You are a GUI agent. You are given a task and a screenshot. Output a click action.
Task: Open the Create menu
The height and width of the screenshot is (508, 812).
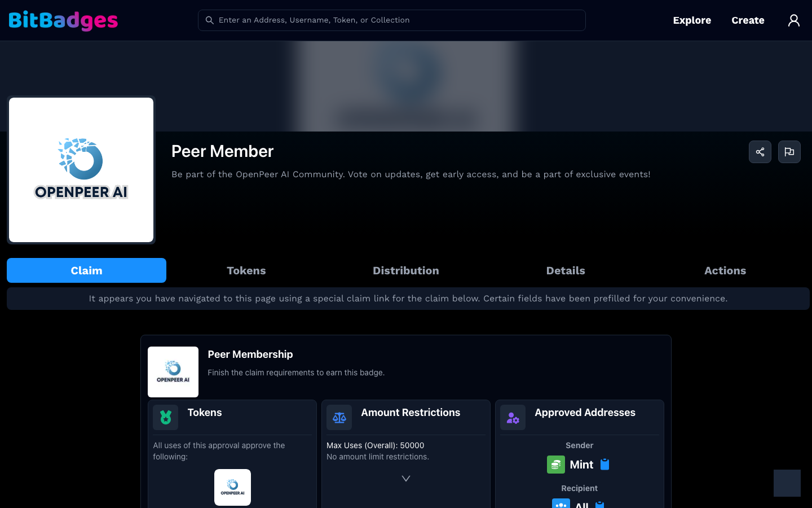click(x=748, y=20)
